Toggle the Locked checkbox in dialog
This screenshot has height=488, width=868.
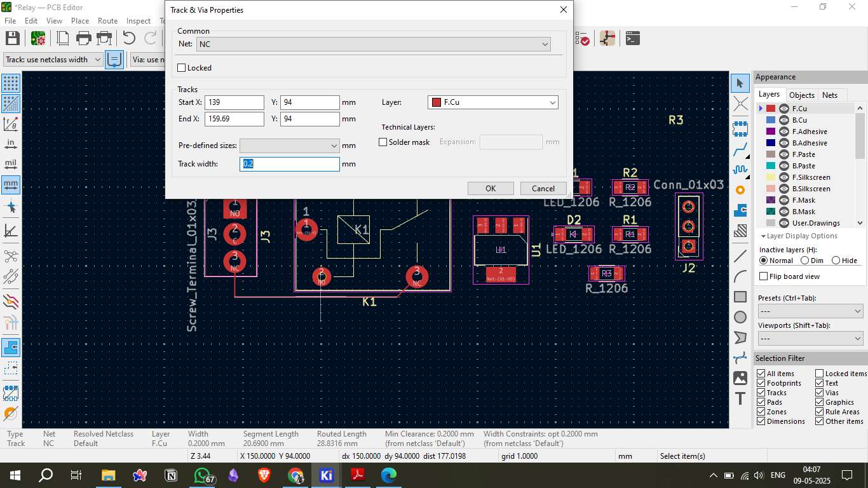pyautogui.click(x=182, y=68)
